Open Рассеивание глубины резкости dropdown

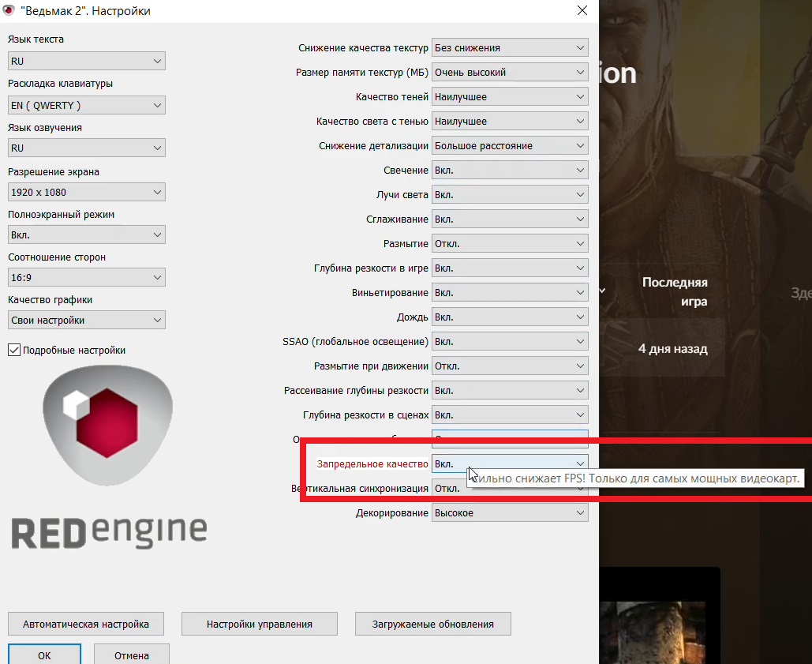click(510, 391)
